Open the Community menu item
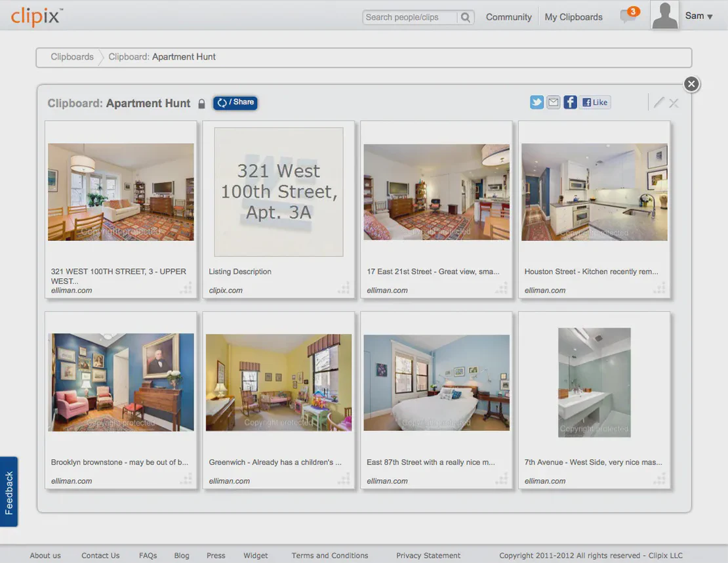The image size is (728, 563). (x=508, y=17)
